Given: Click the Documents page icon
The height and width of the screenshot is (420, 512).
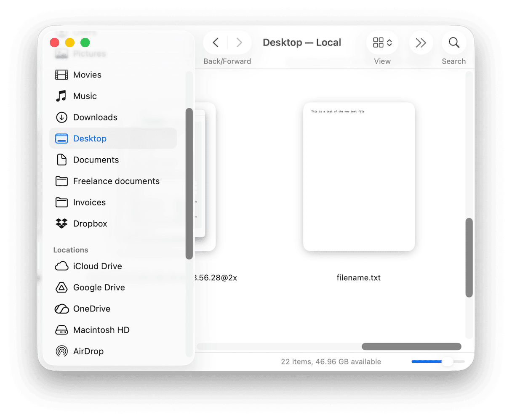Looking at the screenshot, I should (x=61, y=160).
